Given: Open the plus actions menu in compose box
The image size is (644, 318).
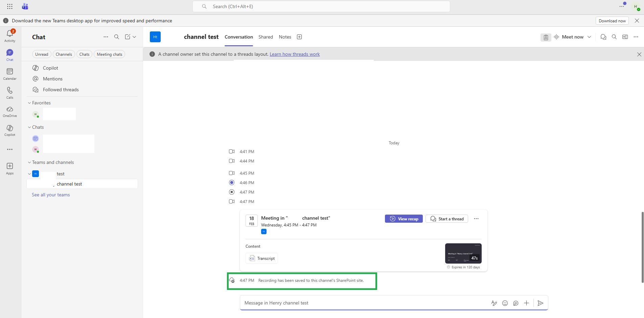Looking at the screenshot, I should tap(527, 303).
